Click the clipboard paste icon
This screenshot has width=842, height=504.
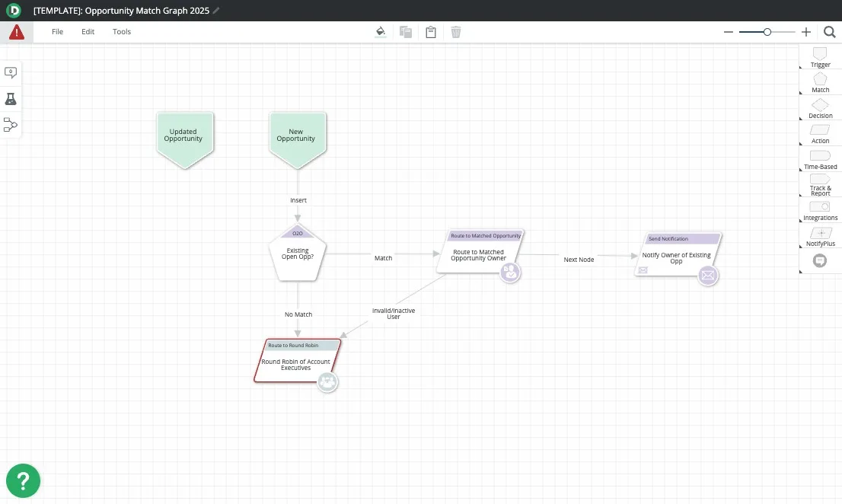coord(431,32)
